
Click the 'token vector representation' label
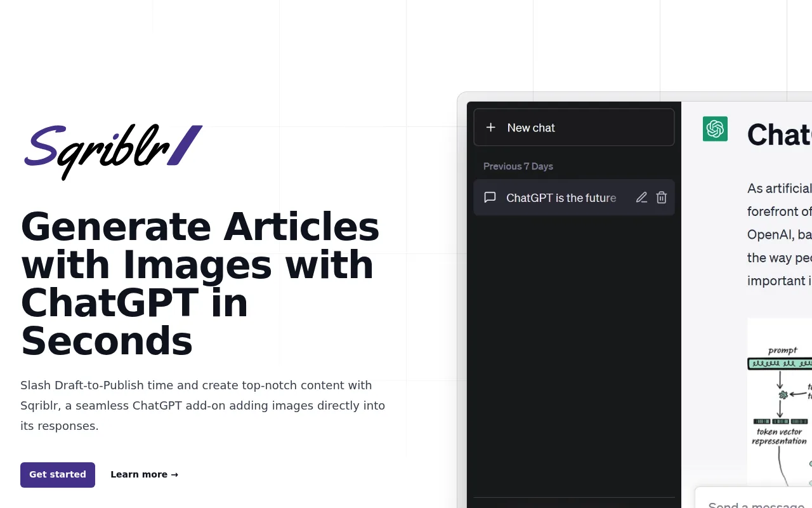[x=780, y=436]
